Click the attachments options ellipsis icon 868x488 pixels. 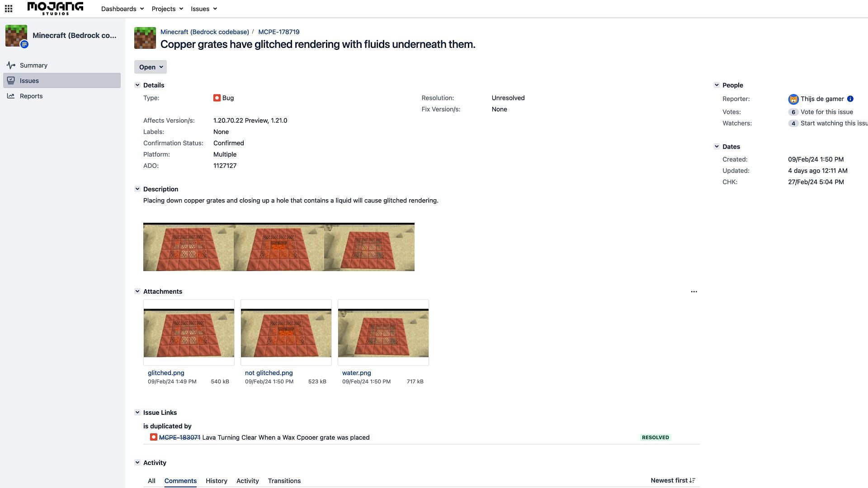(x=693, y=291)
